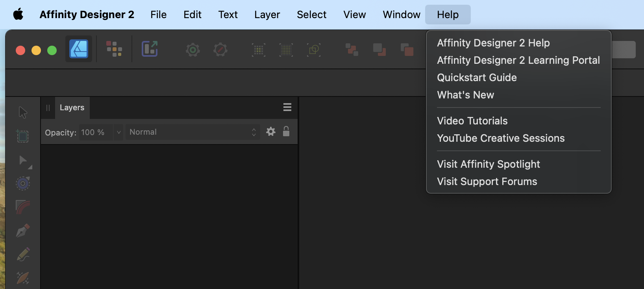Select the Pen tool
Screen dimensions: 644x289
tap(23, 231)
